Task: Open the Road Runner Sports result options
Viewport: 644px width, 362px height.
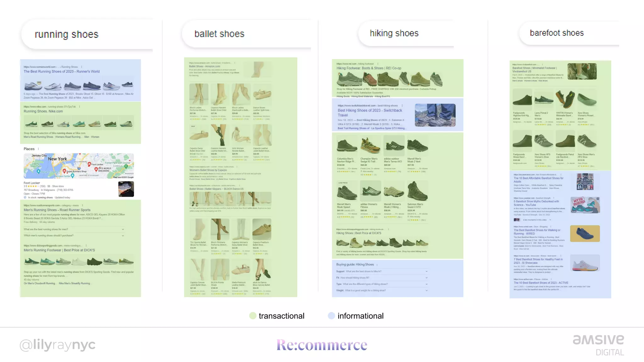Action: pos(82,206)
